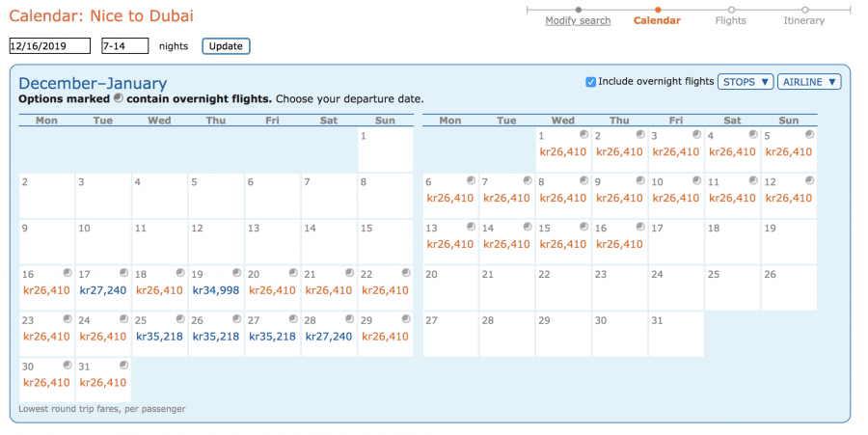Open the STOPS filter dropdown
The height and width of the screenshot is (435, 868).
745,82
